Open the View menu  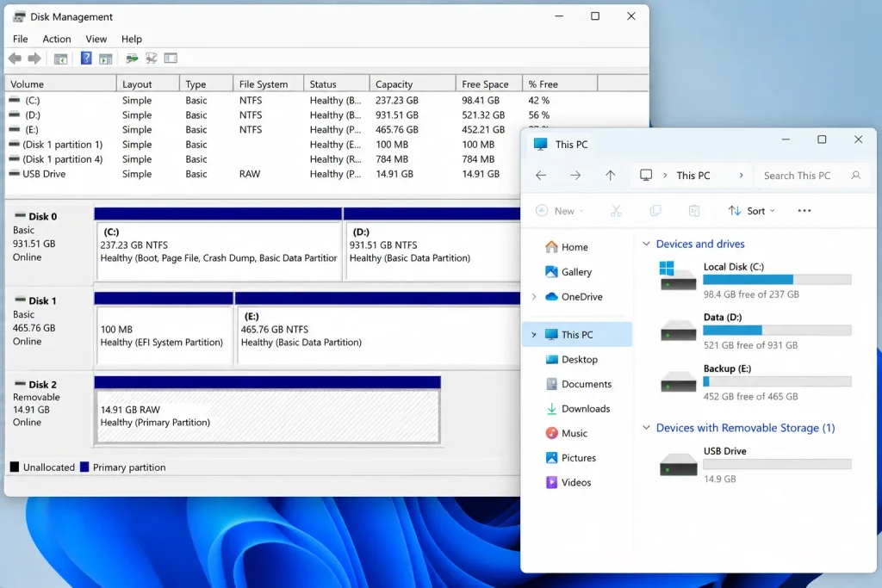pos(96,39)
